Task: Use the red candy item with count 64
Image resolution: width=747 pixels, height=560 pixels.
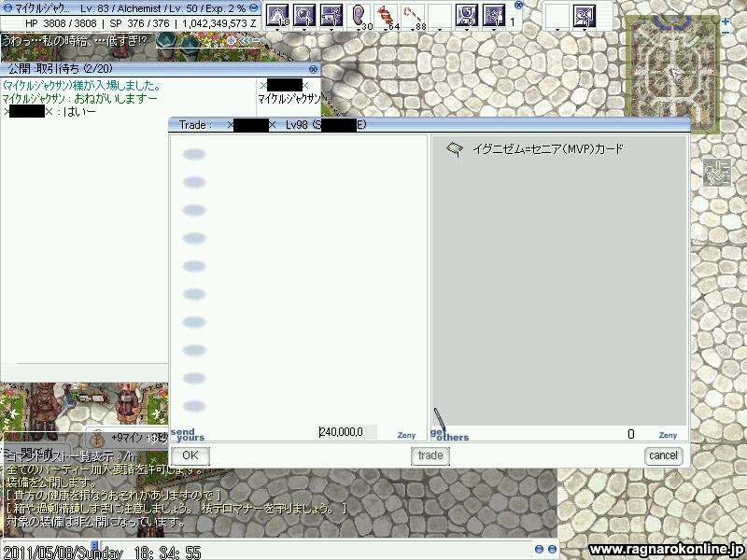Action: pos(386,15)
